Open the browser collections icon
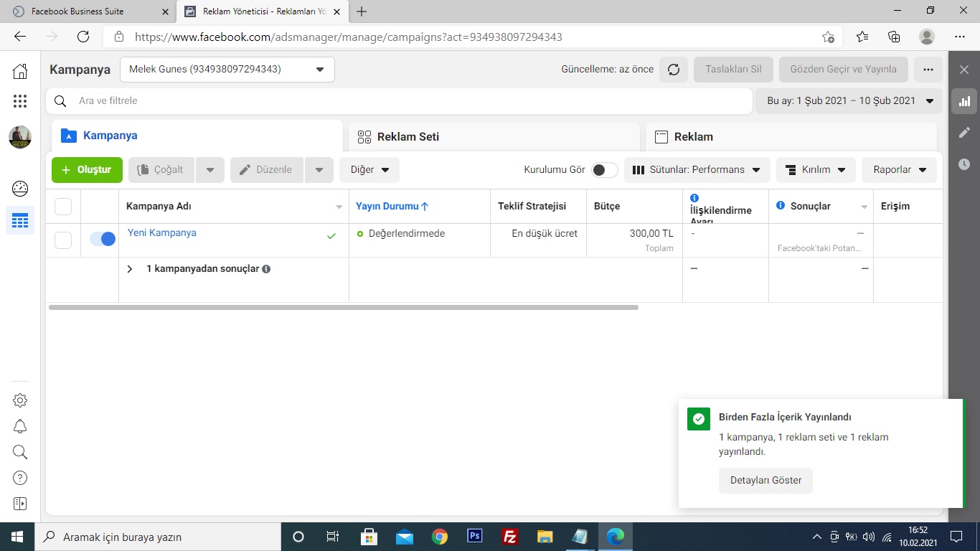980x551 pixels. point(894,37)
